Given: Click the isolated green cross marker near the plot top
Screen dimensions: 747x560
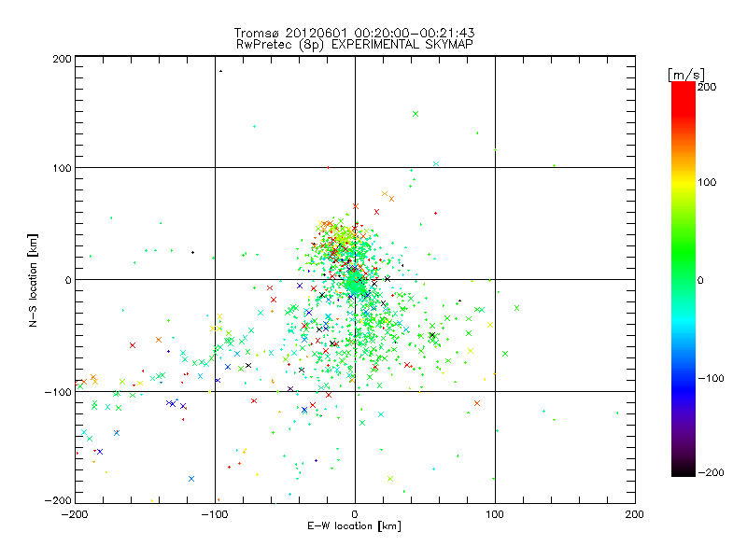Looking at the screenshot, I should pyautogui.click(x=416, y=114).
